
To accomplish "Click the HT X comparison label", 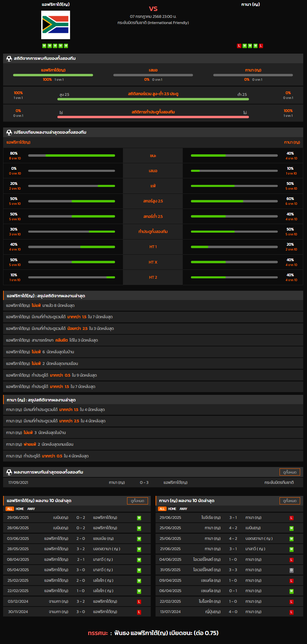I will 153,262.
